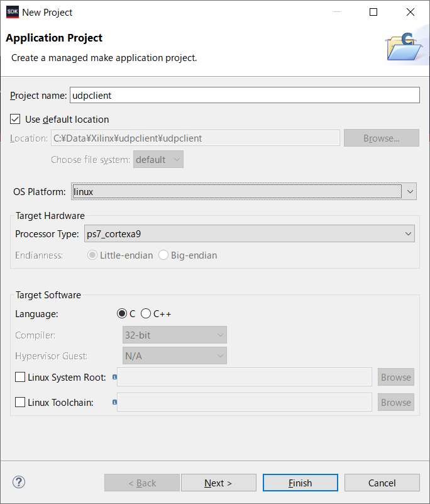Click Browse button for Linux Toolchain

[395, 402]
